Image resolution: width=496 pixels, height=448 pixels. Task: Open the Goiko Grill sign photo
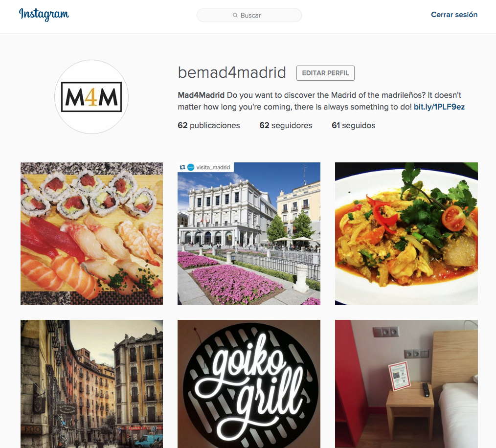(249, 384)
